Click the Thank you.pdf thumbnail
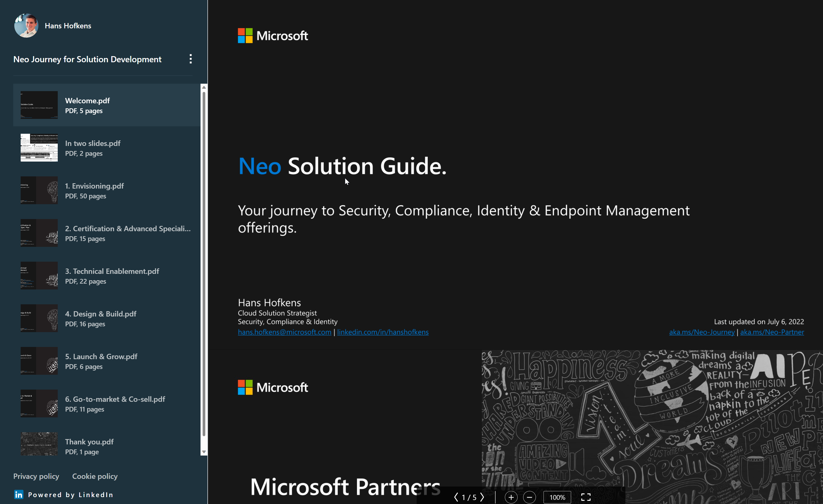This screenshot has width=823, height=504. [39, 444]
